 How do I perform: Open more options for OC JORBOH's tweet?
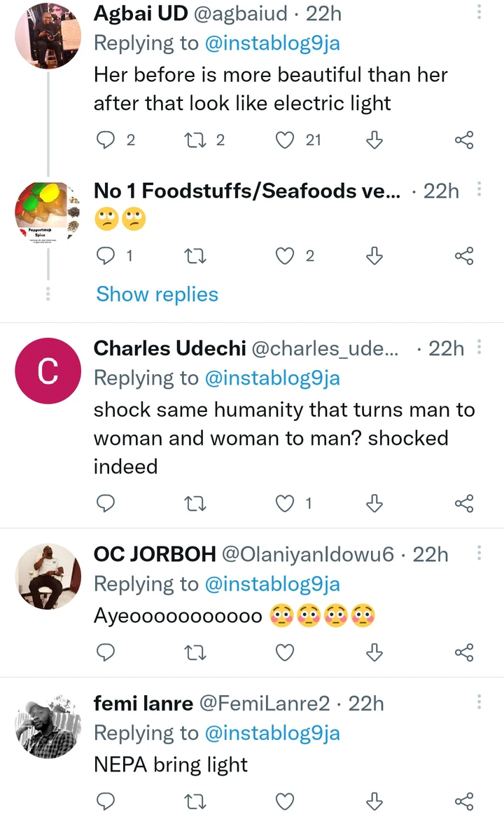[479, 554]
